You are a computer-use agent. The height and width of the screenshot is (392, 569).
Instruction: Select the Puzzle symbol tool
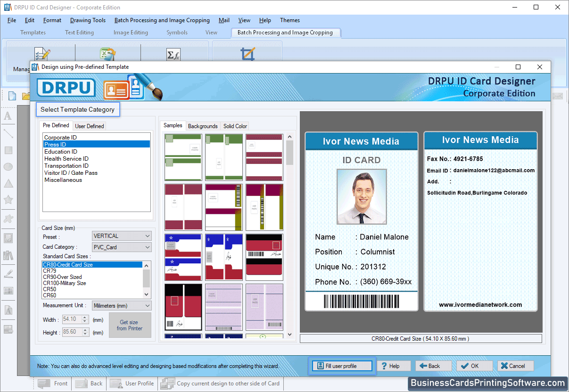[x=8, y=219]
